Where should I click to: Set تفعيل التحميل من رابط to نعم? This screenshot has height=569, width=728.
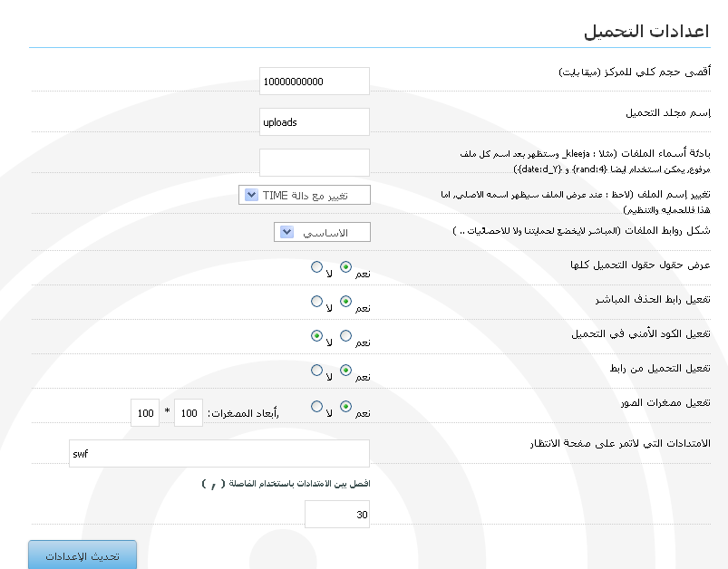[345, 371]
